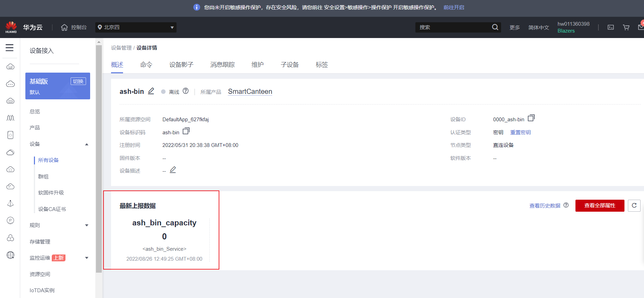Switch to the 维护 tab
Image resolution: width=644 pixels, height=298 pixels.
point(257,65)
